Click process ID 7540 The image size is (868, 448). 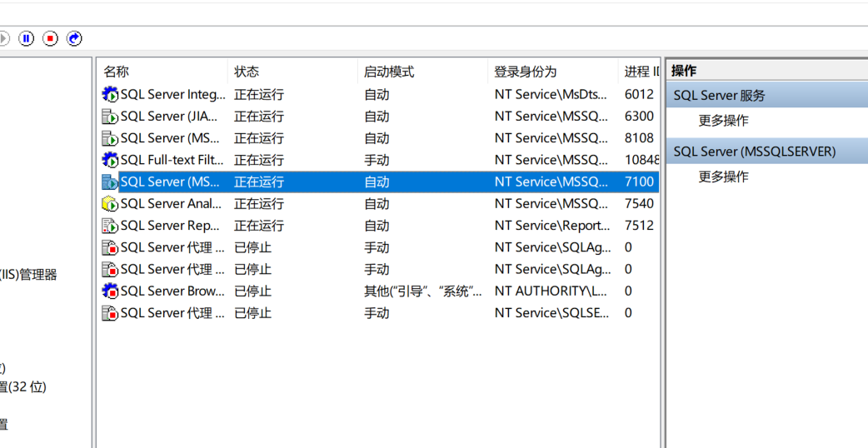click(x=640, y=204)
